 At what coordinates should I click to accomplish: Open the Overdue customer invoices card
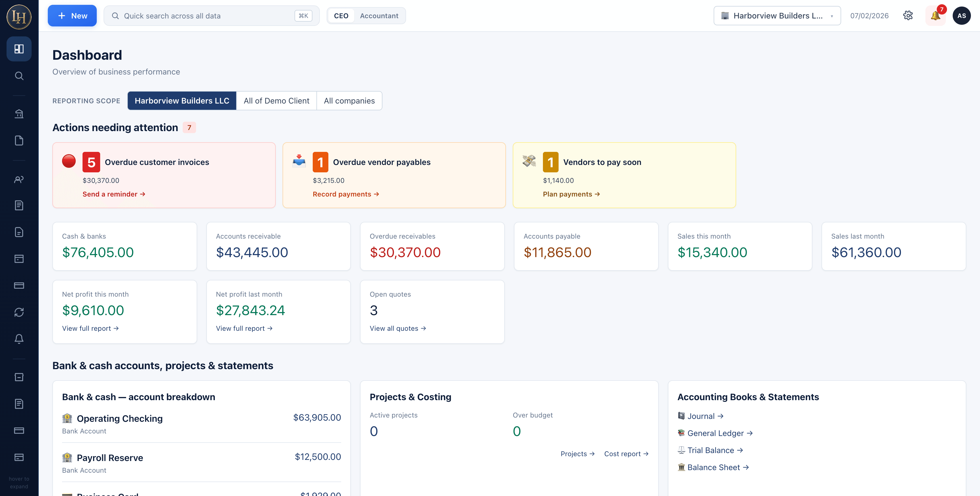coord(164,175)
